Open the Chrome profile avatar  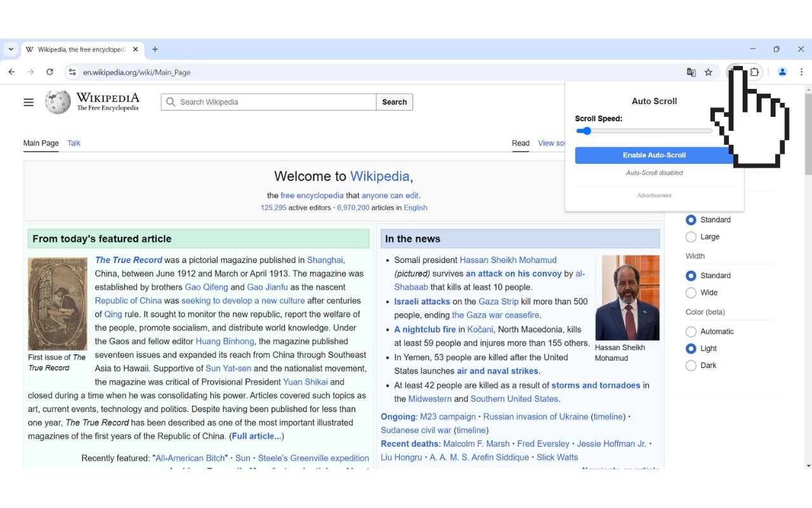click(782, 72)
